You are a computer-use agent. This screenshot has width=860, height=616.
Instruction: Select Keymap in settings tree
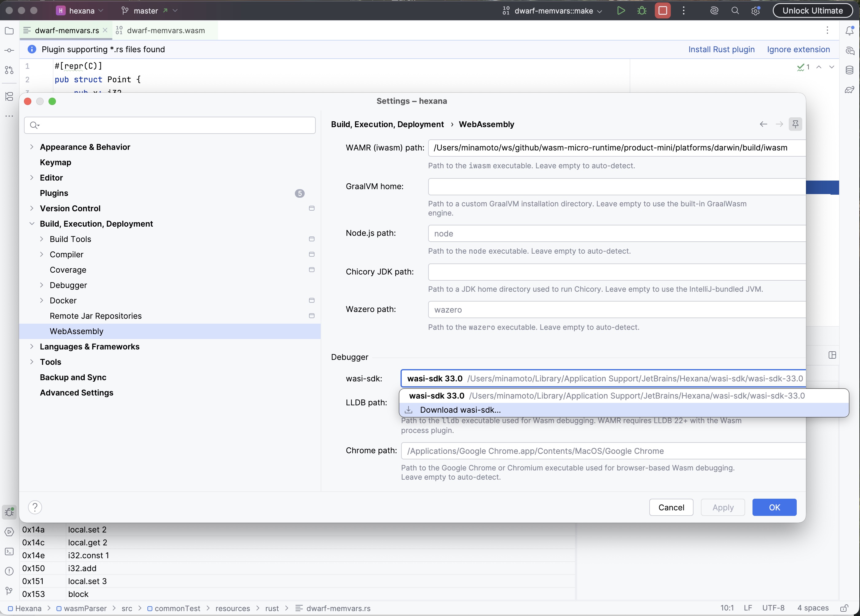[x=56, y=162]
